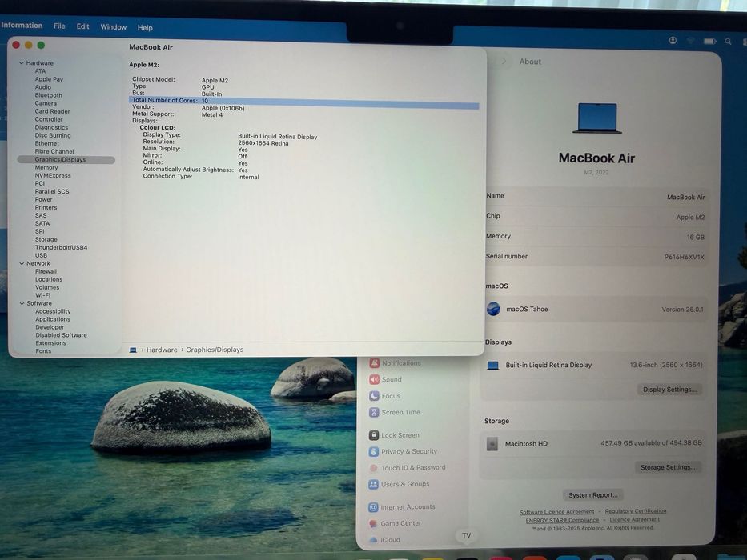
Task: Open Internet Accounts @ icon
Action: tap(373, 507)
